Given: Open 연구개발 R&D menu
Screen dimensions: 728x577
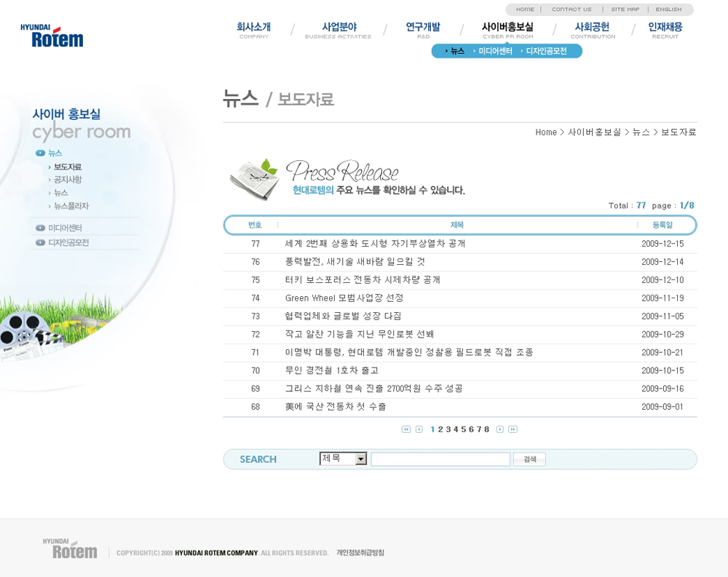Looking at the screenshot, I should tap(423, 29).
